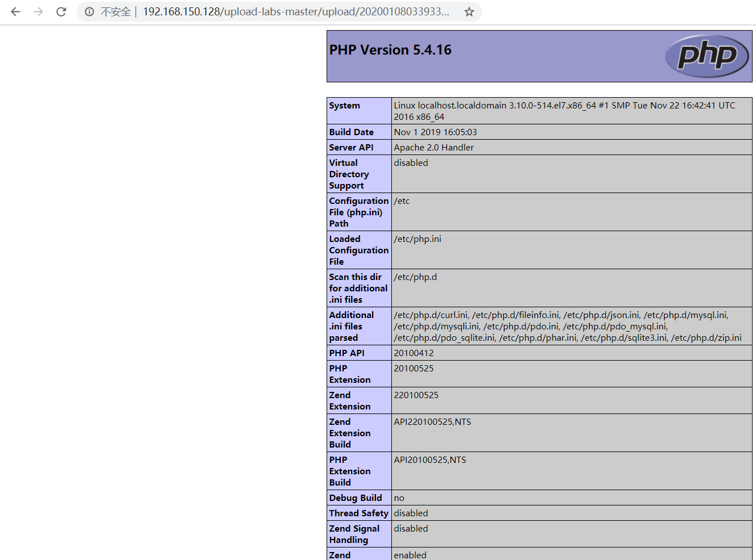This screenshot has height=560, width=756.
Task: Select Zend Signal Handling disabled value
Action: [411, 529]
